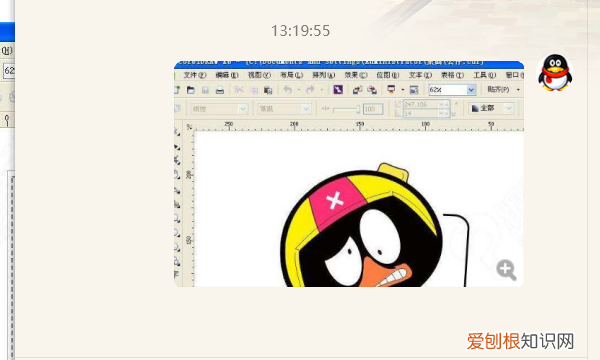Click the ruler origin corner icon
Image resolution: width=600 pixels, height=360 pixels.
(x=189, y=127)
